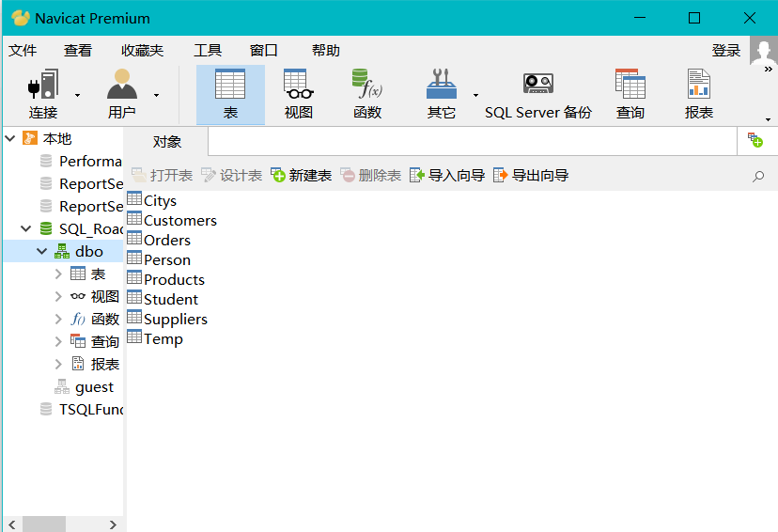Select the Customers table
The width and height of the screenshot is (778, 532).
pyautogui.click(x=172, y=220)
